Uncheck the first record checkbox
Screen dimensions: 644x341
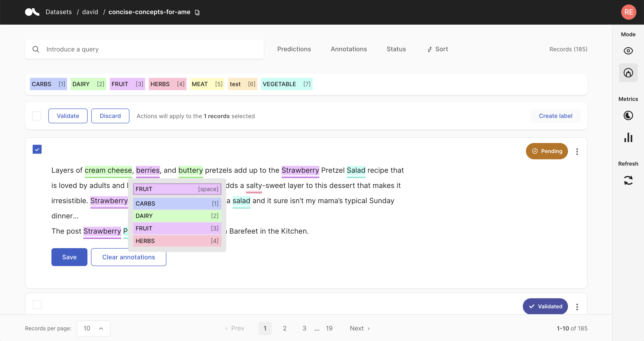point(37,149)
